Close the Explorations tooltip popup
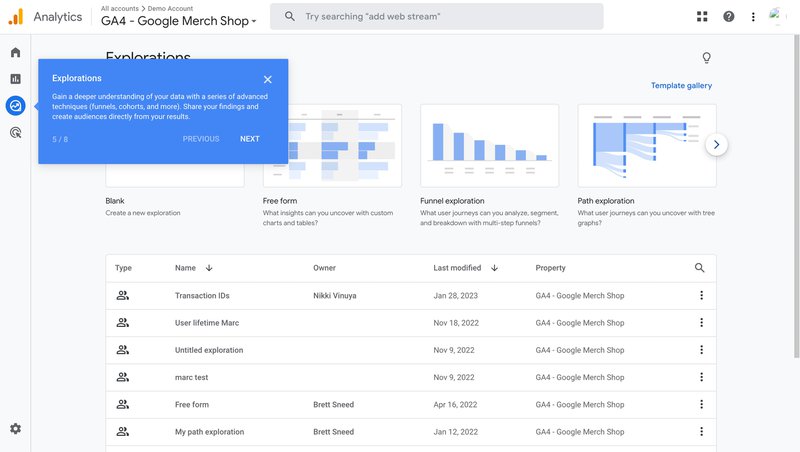 268,79
